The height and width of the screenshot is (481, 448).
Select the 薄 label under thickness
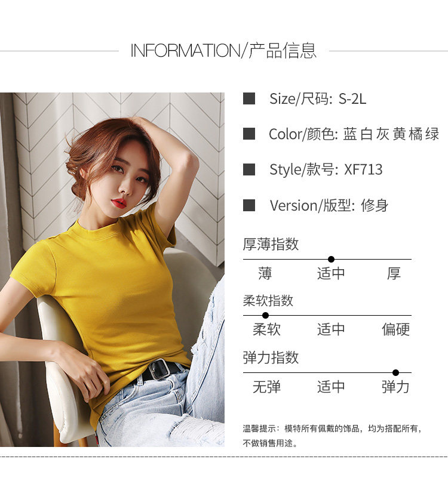[265, 273]
